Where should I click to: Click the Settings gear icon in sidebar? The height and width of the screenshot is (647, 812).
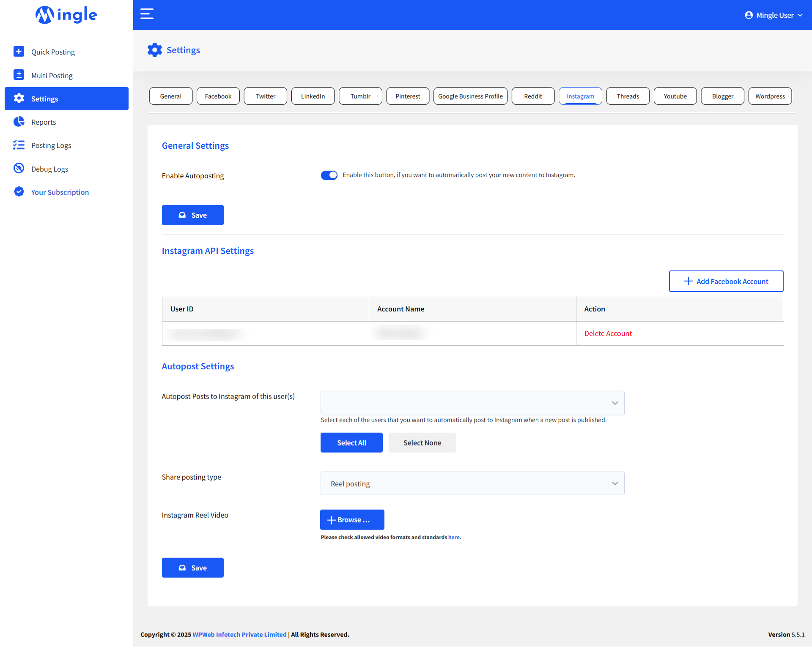(19, 98)
